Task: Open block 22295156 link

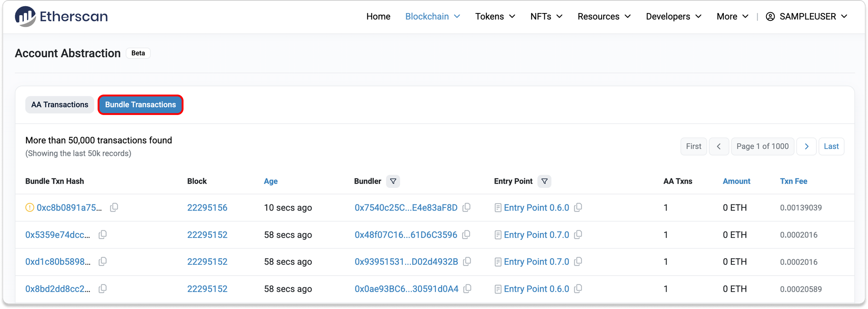Action: pos(207,207)
